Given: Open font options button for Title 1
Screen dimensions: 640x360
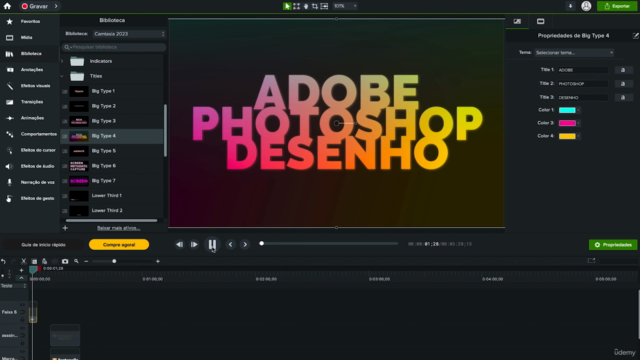Looking at the screenshot, I should click(x=623, y=70).
